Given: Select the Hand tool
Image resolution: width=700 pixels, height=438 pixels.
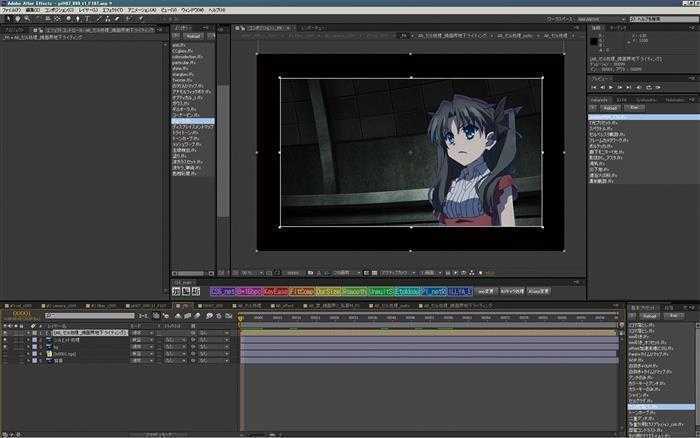Looking at the screenshot, I should pyautogui.click(x=18, y=19).
